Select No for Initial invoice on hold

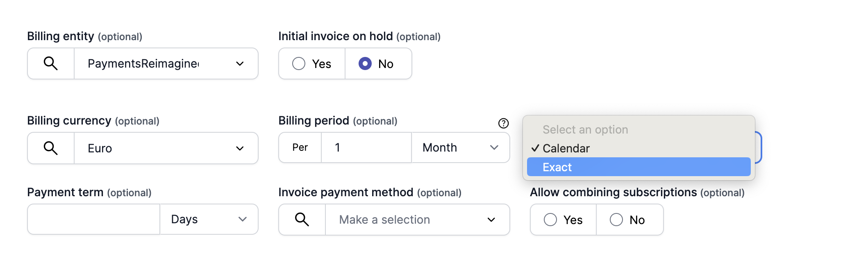pos(365,63)
